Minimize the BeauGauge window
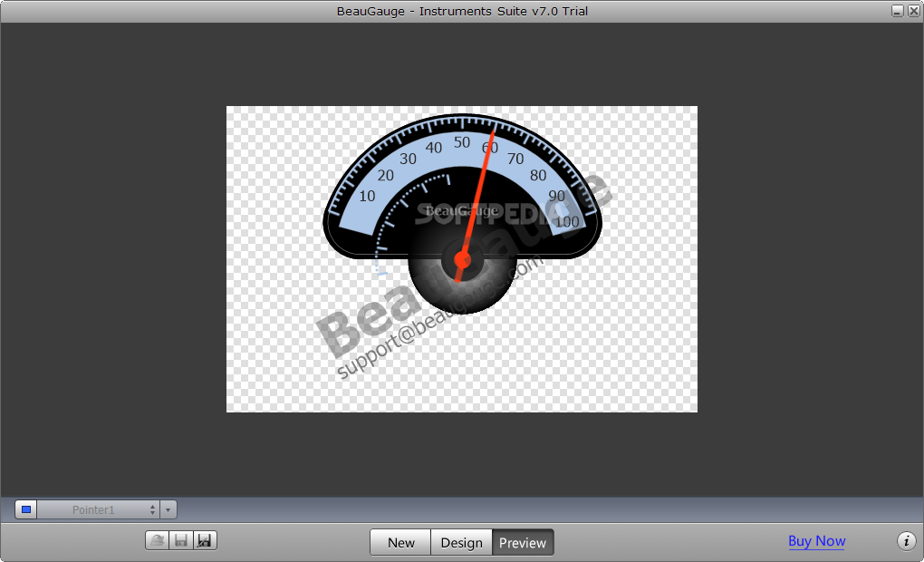 tap(898, 11)
